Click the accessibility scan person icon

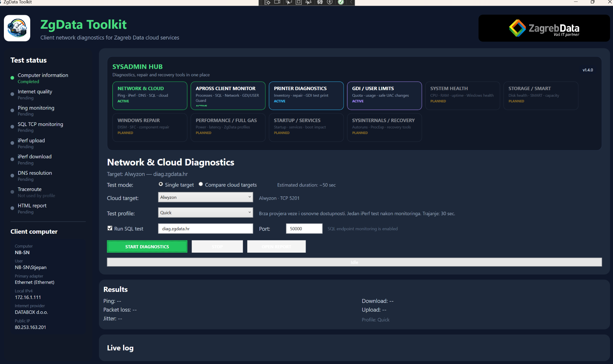[330, 2]
